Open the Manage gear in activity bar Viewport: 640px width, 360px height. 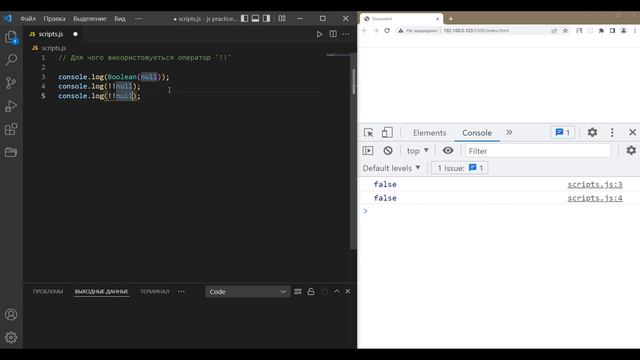point(11,337)
